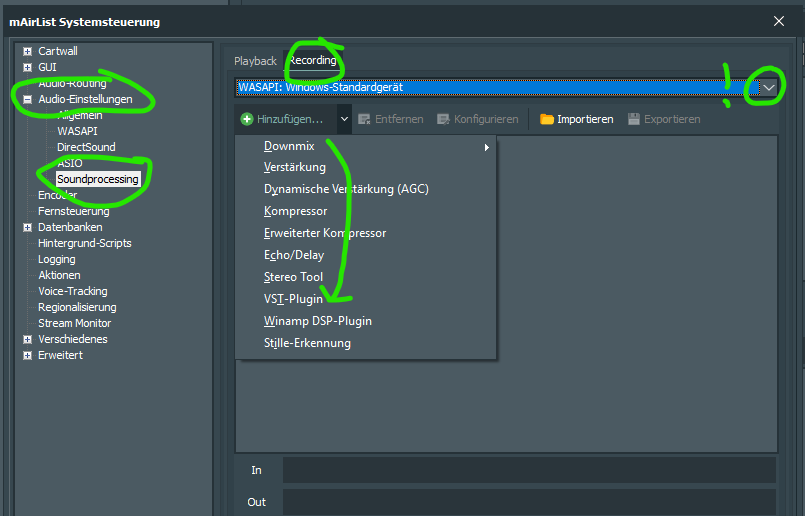
Task: Select Stream Monitor in the tree
Action: pos(74,323)
